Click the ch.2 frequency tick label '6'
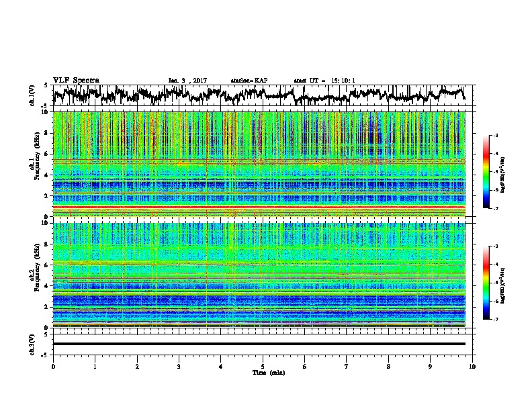The height and width of the screenshot is (411, 532). click(x=46, y=265)
